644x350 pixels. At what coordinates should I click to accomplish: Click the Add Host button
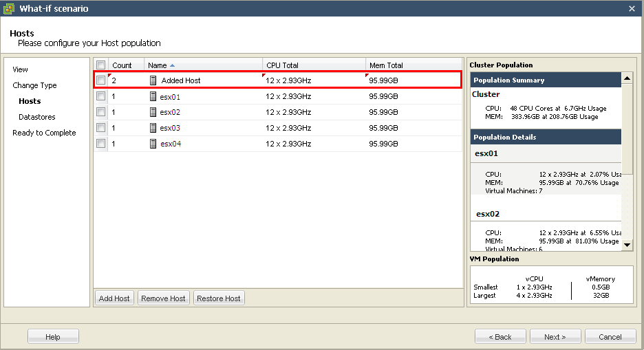[114, 298]
